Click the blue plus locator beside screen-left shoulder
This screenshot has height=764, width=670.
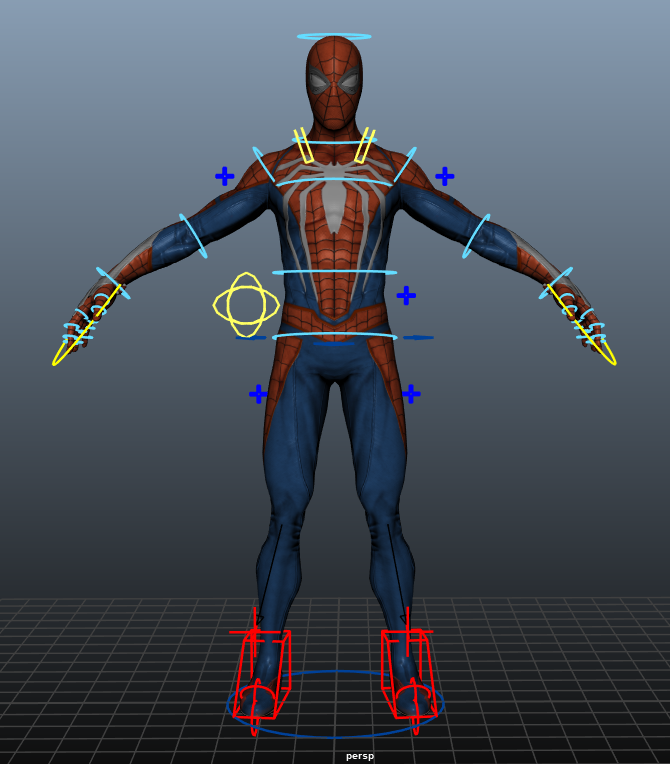(225, 176)
